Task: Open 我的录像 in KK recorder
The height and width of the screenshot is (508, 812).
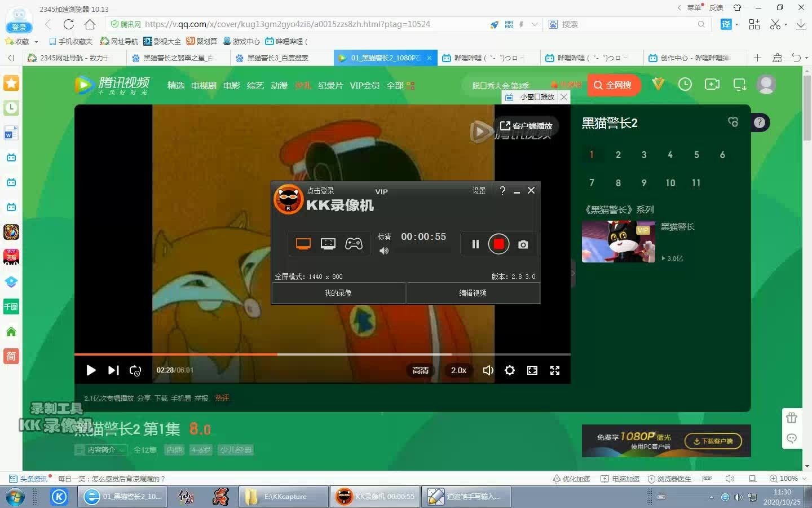Action: pos(338,293)
